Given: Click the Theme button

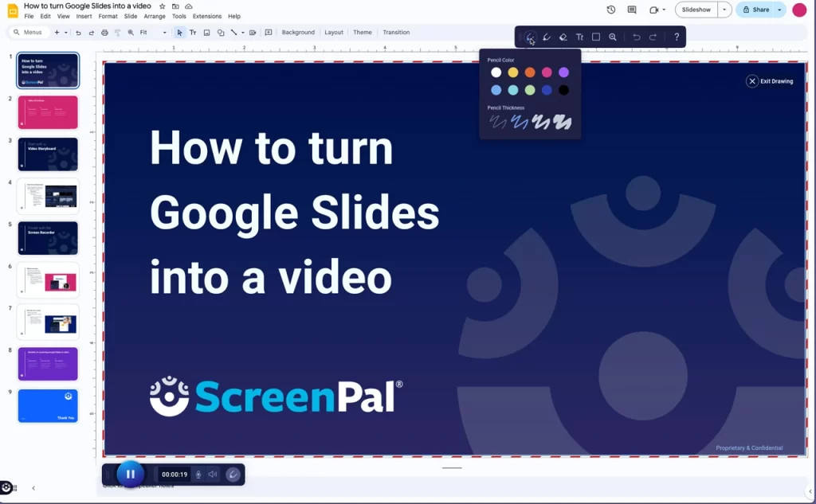Looking at the screenshot, I should coord(363,33).
